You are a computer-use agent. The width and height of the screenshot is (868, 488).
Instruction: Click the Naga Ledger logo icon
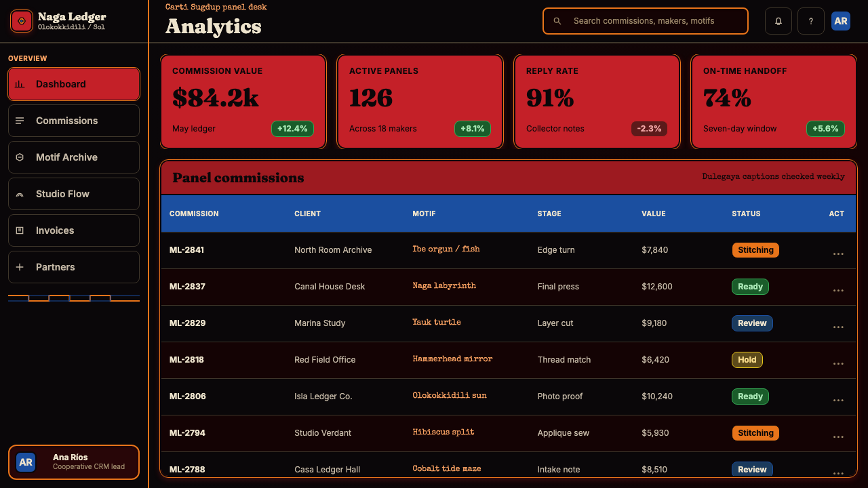coord(22,21)
